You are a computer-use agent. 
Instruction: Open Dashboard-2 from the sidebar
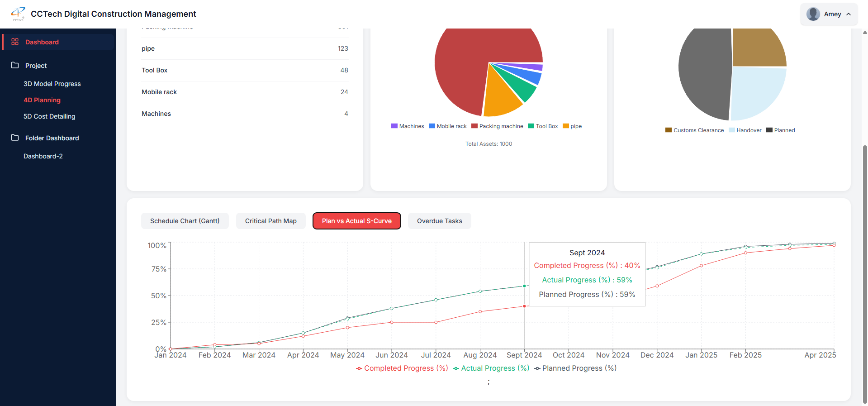pos(43,156)
